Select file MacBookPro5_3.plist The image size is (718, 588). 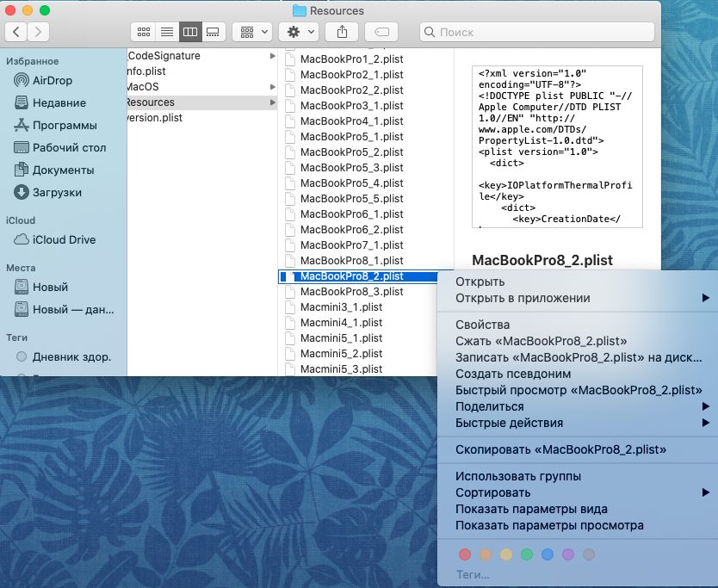(x=351, y=168)
